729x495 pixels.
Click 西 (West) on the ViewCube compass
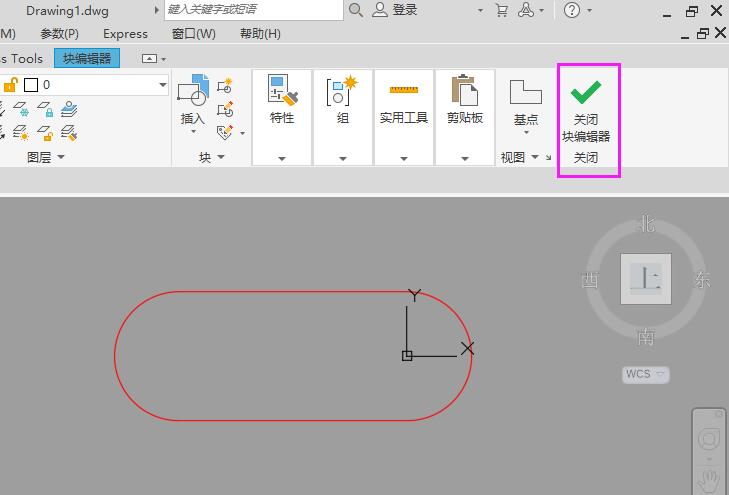[590, 280]
